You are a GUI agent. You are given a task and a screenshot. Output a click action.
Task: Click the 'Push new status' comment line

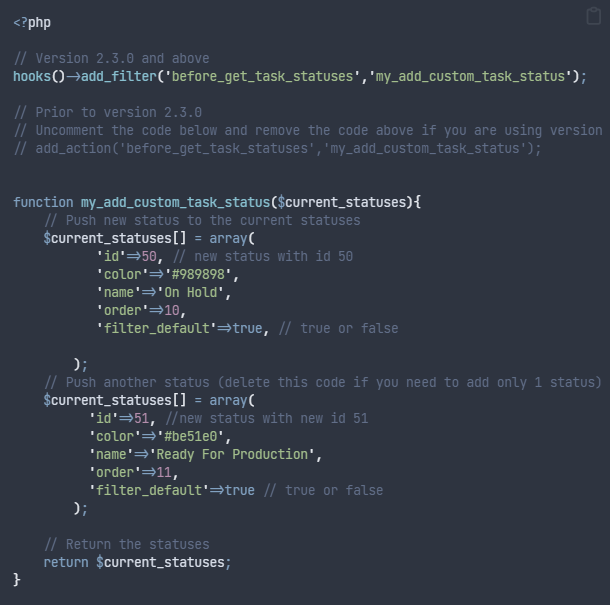202,220
